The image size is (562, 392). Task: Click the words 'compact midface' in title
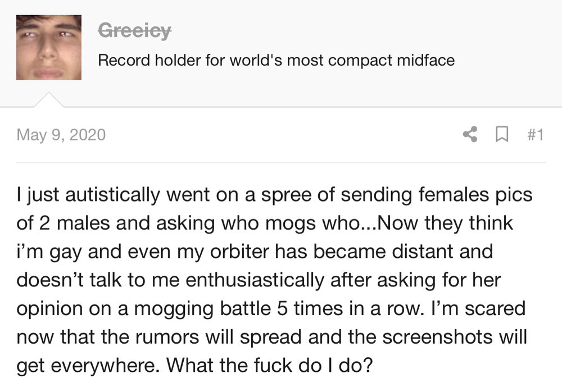tap(391, 60)
